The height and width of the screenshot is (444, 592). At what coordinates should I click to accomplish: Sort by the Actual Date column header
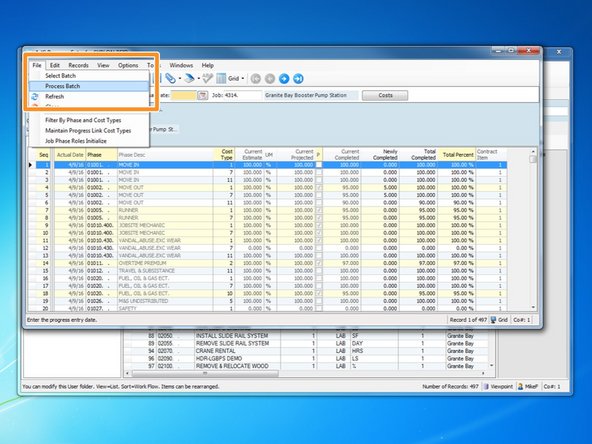pyautogui.click(x=70, y=155)
